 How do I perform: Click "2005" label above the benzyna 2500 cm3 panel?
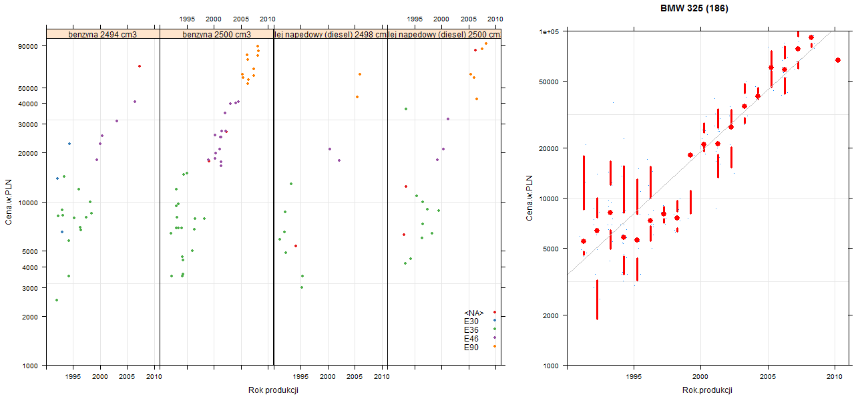pyautogui.click(x=242, y=19)
